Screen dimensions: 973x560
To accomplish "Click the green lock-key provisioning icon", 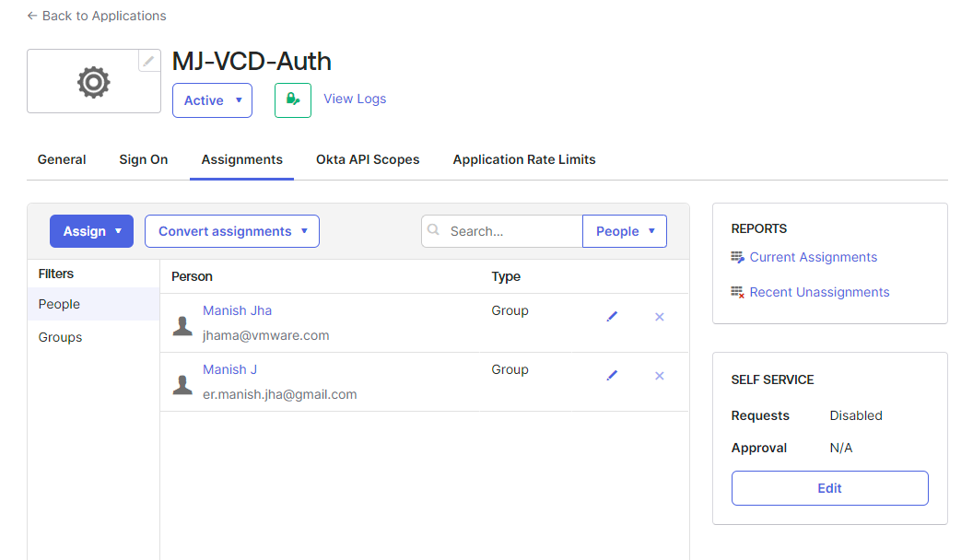I will click(x=293, y=99).
